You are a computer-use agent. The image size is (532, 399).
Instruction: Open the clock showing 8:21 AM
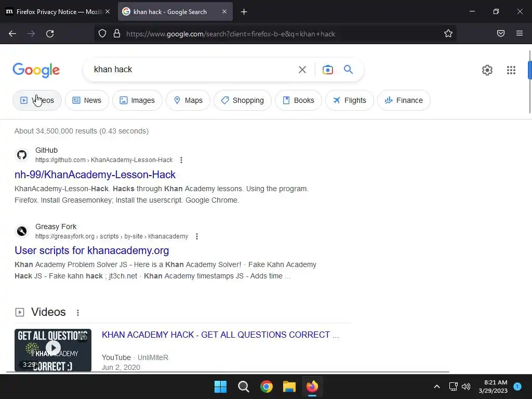pyautogui.click(x=493, y=387)
